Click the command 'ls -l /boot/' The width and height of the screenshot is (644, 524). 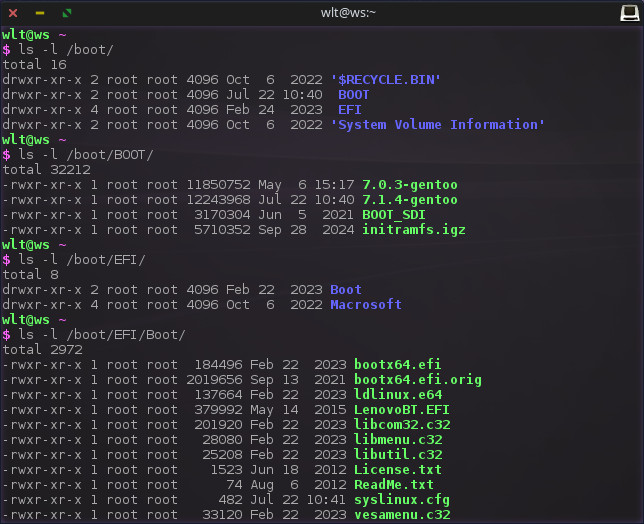click(x=66, y=50)
